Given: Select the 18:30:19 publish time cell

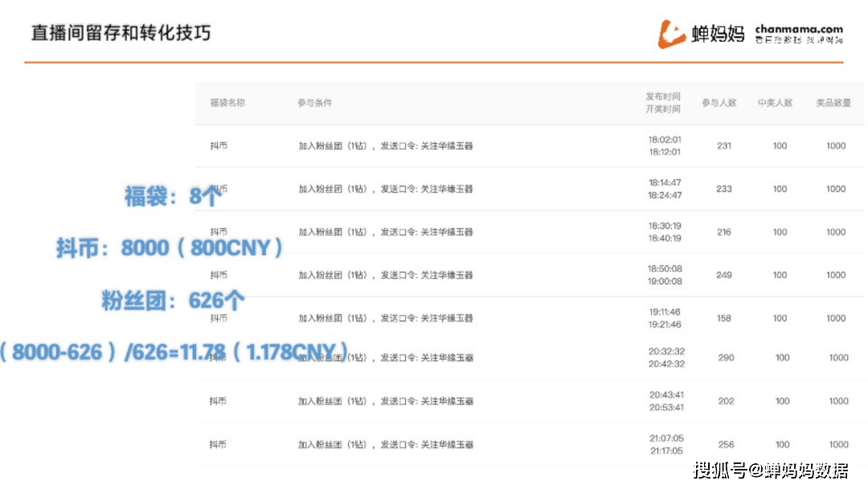Looking at the screenshot, I should 665,226.
